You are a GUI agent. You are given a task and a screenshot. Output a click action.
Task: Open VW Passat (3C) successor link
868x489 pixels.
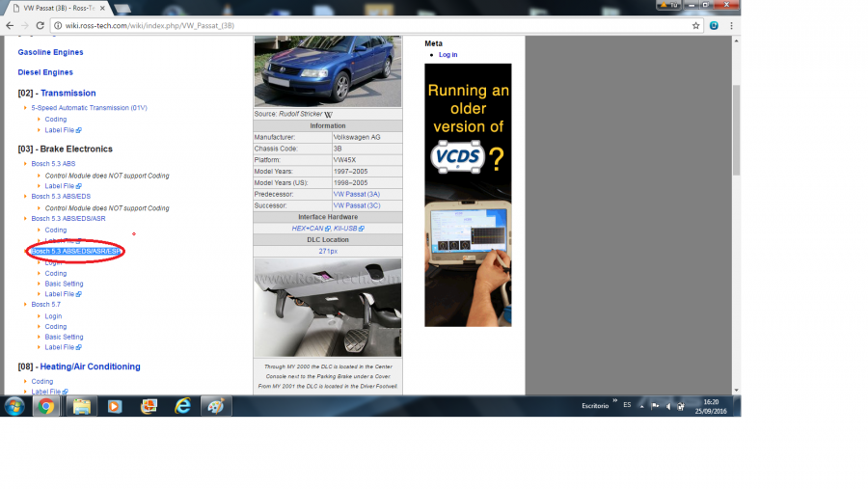click(357, 205)
